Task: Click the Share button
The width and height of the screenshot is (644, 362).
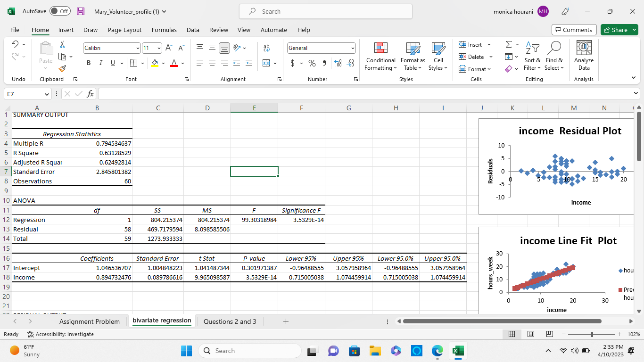Action: pos(619,30)
